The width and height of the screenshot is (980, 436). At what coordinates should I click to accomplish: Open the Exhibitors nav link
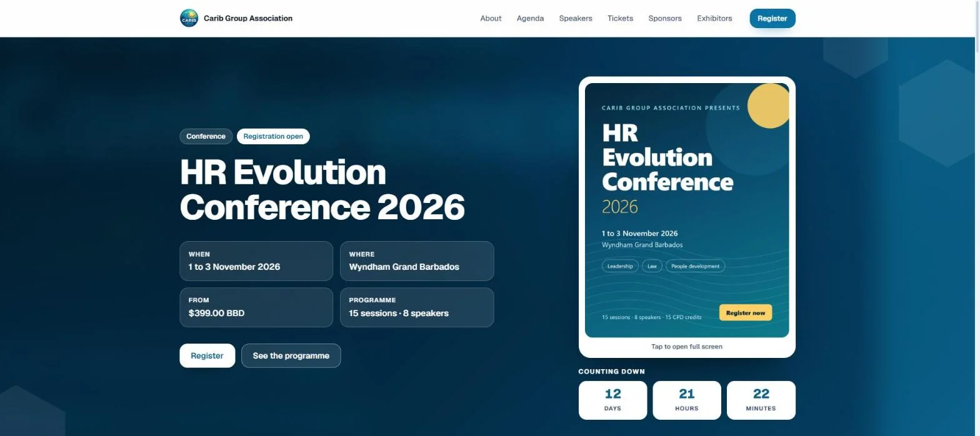pos(714,18)
